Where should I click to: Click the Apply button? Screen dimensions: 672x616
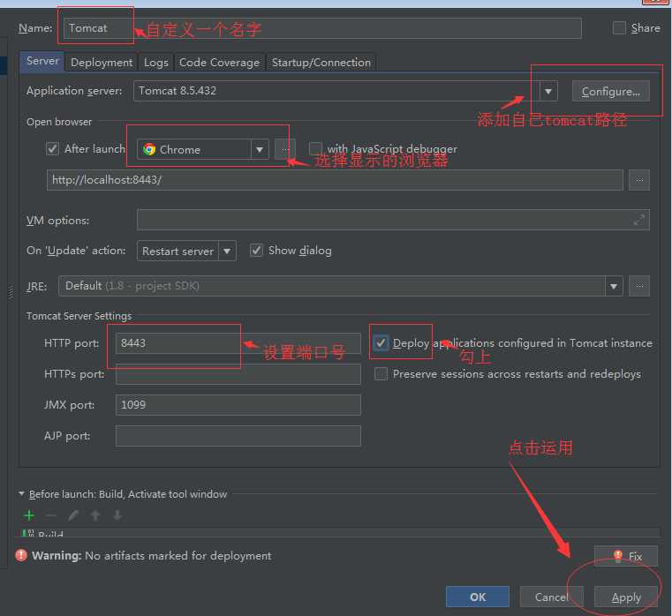[x=626, y=597]
